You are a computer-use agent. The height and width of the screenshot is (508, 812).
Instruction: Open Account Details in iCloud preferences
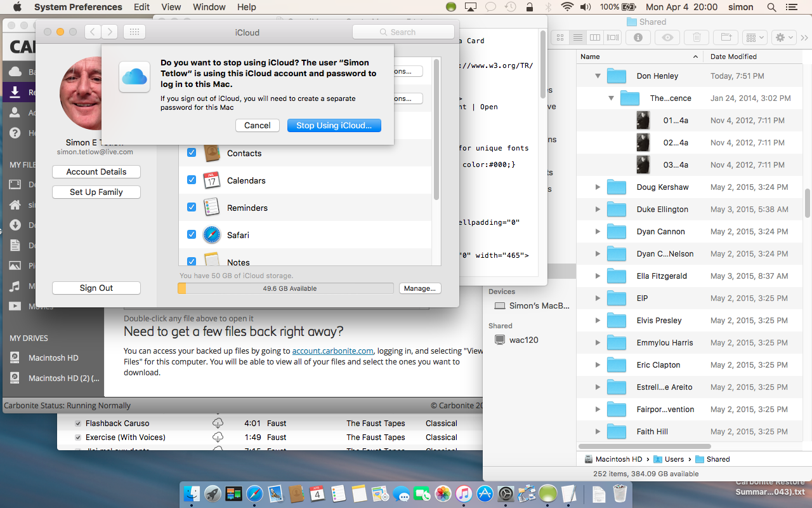96,171
